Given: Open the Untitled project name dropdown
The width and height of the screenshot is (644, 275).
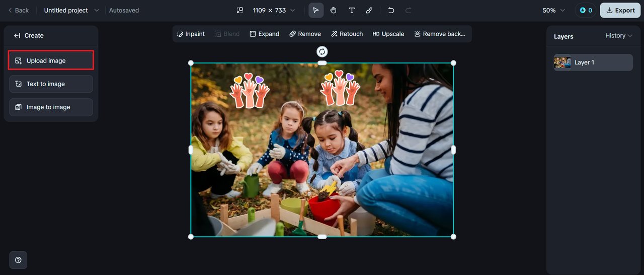Looking at the screenshot, I should coord(71,10).
